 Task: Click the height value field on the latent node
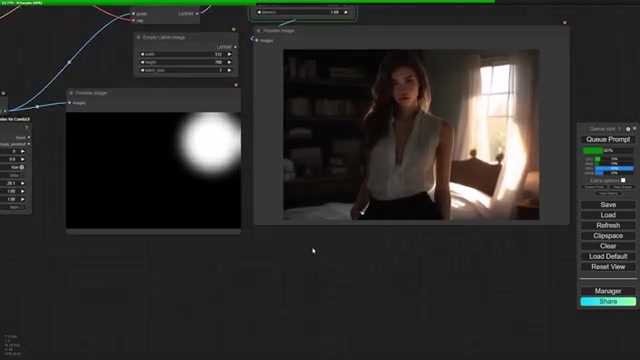pos(186,62)
